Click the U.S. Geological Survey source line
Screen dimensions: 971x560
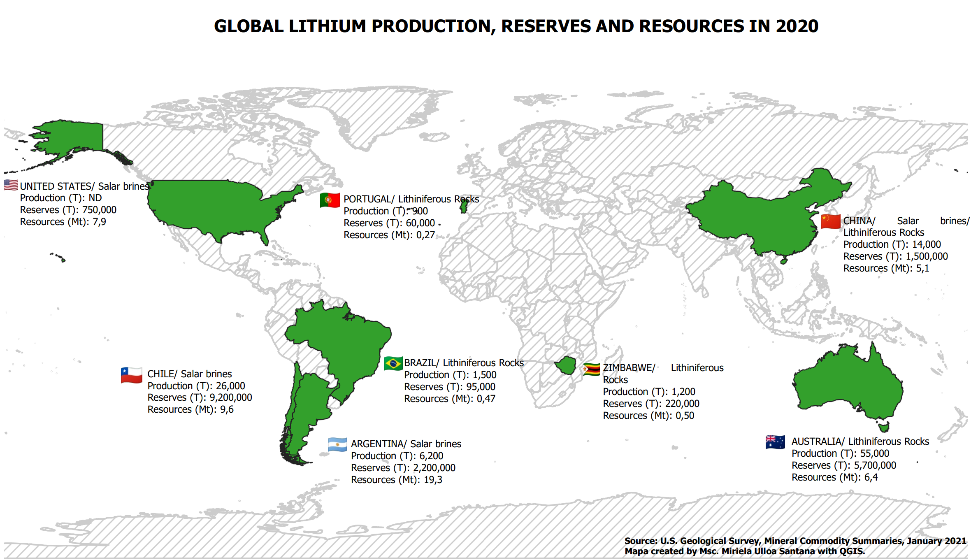coord(795,541)
